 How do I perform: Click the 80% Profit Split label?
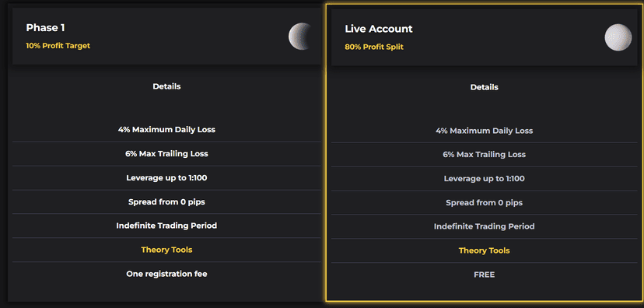pos(374,47)
